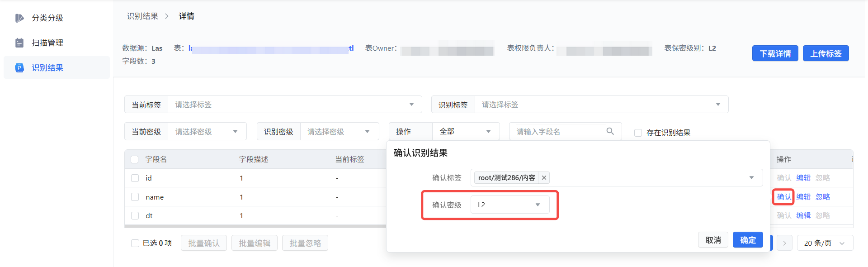Click the search magnifier in field name box
The height and width of the screenshot is (267, 868).
click(610, 131)
